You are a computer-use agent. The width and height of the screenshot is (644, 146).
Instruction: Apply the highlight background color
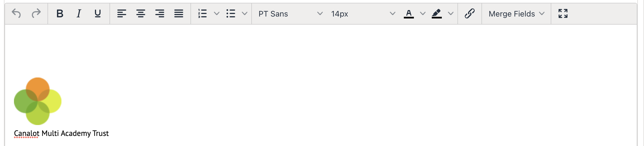tap(437, 13)
